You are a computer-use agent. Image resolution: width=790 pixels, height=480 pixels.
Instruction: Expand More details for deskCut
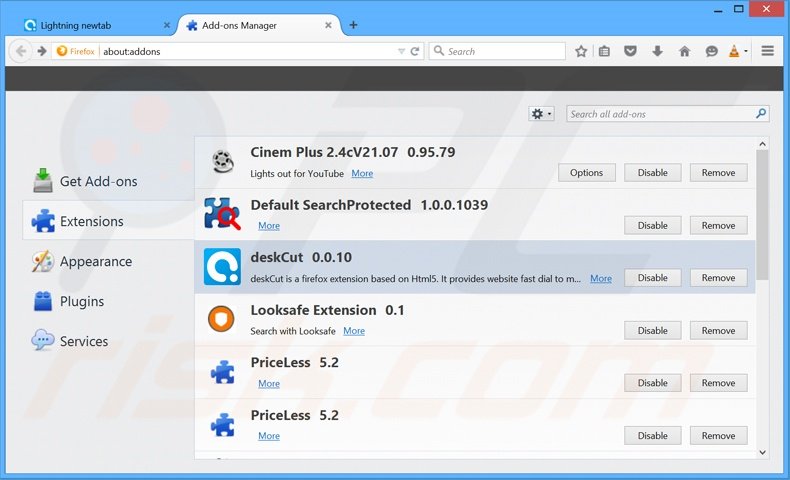pos(600,279)
